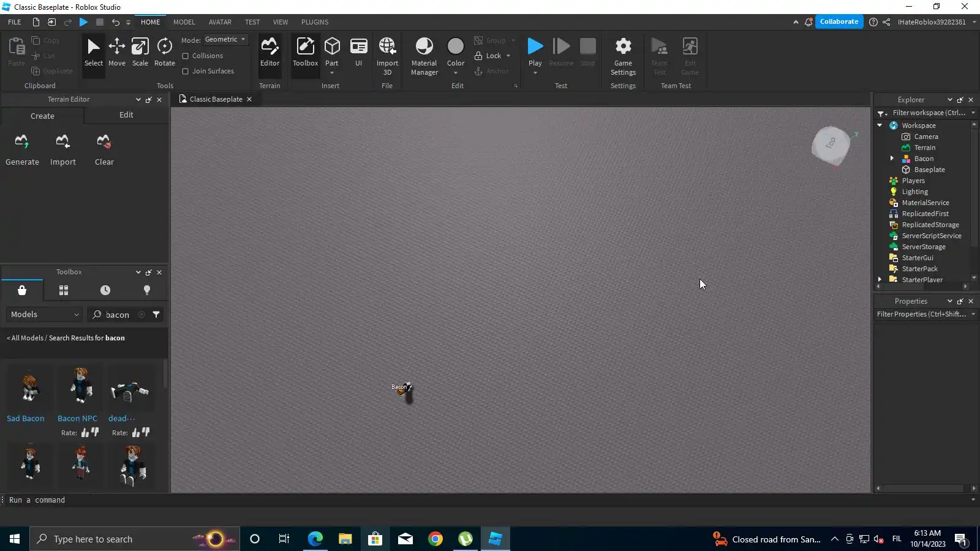
Task: Open the Models category dropdown
Action: 45,315
